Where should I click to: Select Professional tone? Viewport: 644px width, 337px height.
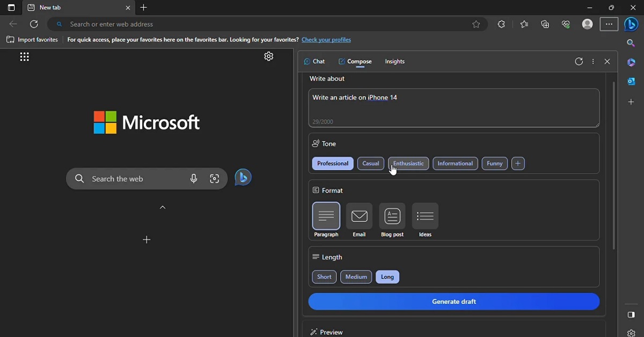click(x=333, y=164)
